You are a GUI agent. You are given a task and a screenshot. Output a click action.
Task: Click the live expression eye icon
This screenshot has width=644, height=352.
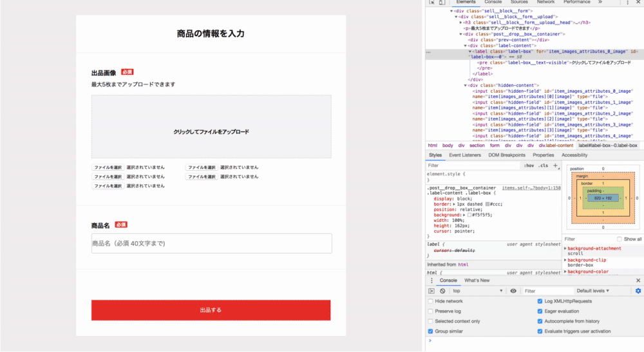[513, 291]
